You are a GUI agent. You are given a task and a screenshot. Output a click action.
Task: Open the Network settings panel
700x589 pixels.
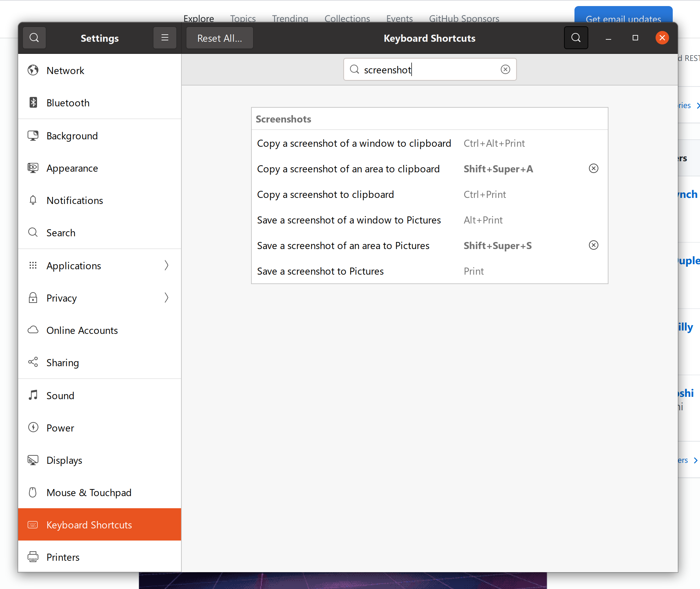pos(66,71)
